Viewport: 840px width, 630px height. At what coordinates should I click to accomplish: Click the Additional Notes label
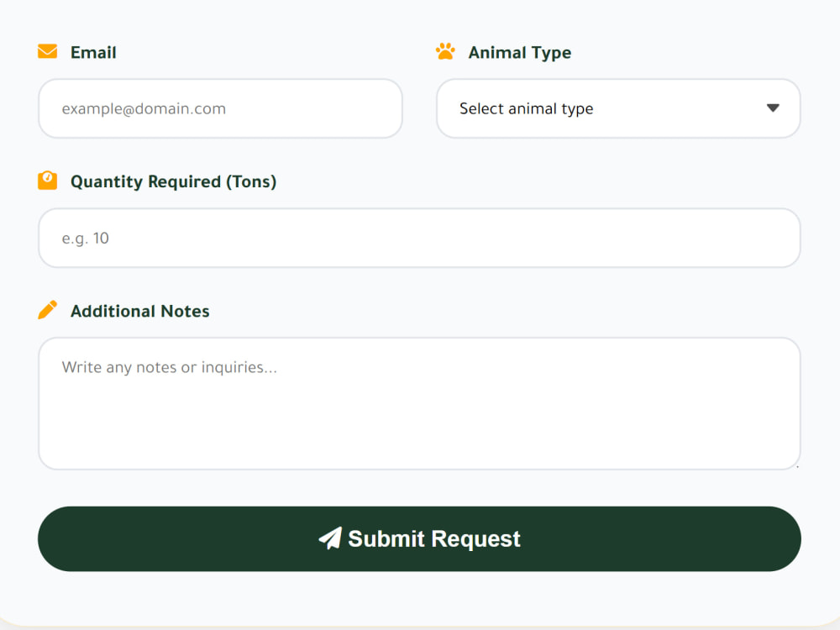click(139, 312)
